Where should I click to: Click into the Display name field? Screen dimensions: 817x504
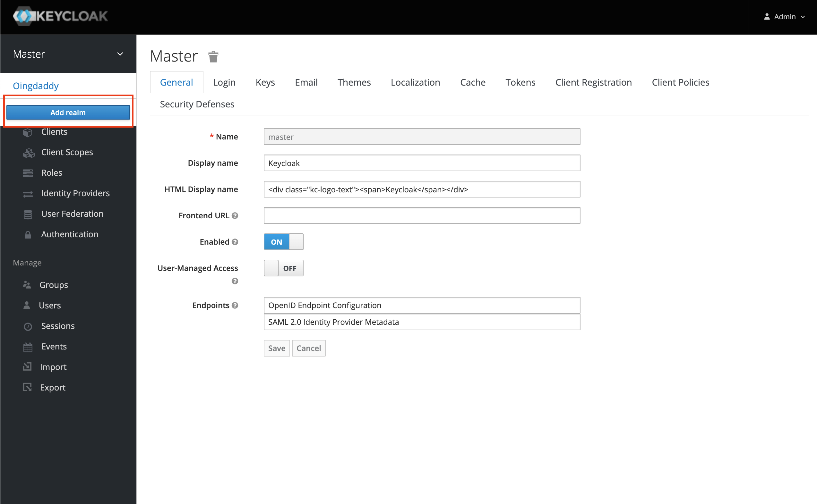(x=422, y=163)
